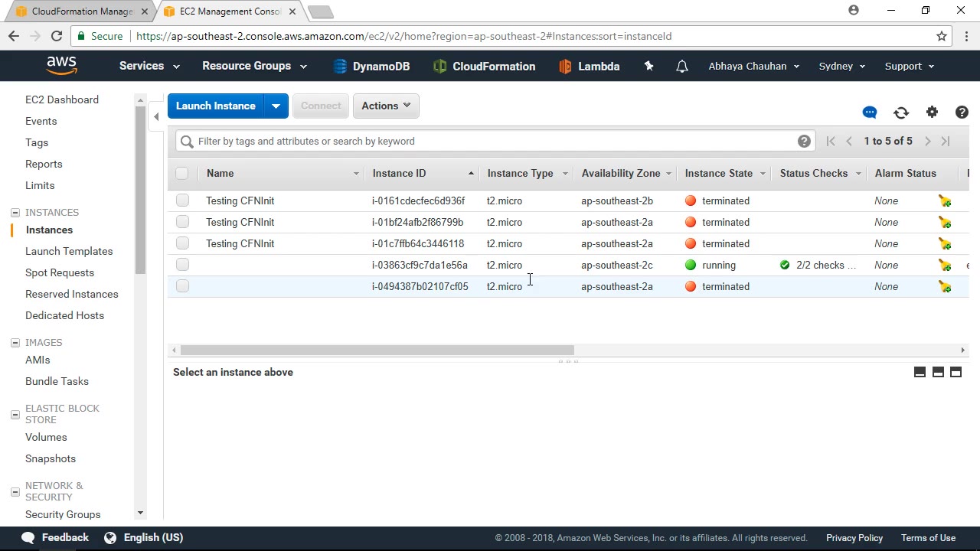Image resolution: width=980 pixels, height=551 pixels.
Task: Open the Privacy Policy link
Action: click(854, 538)
